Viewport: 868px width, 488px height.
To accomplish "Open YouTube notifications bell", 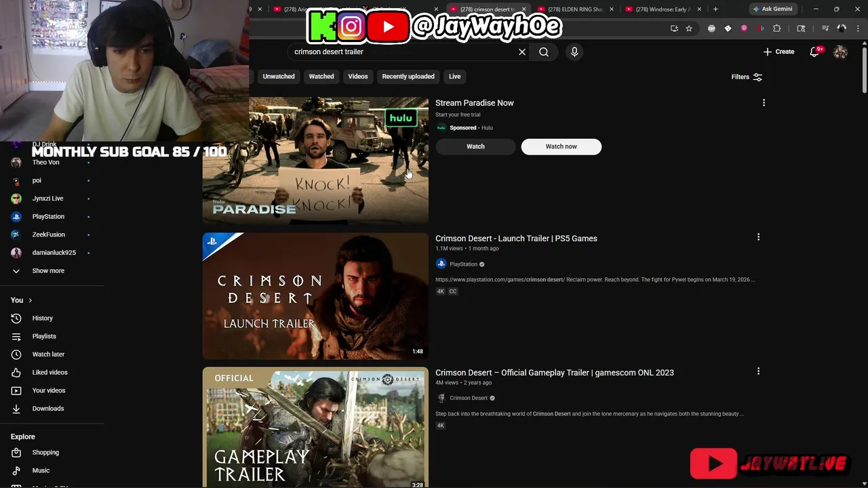I will click(815, 52).
